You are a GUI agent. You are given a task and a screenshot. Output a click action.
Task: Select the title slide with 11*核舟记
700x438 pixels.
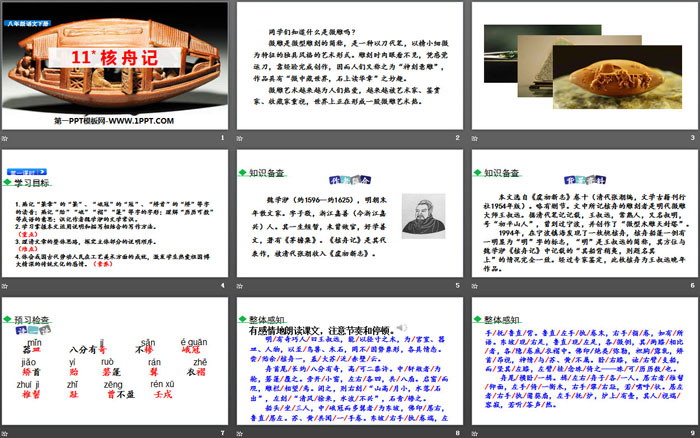(x=116, y=63)
